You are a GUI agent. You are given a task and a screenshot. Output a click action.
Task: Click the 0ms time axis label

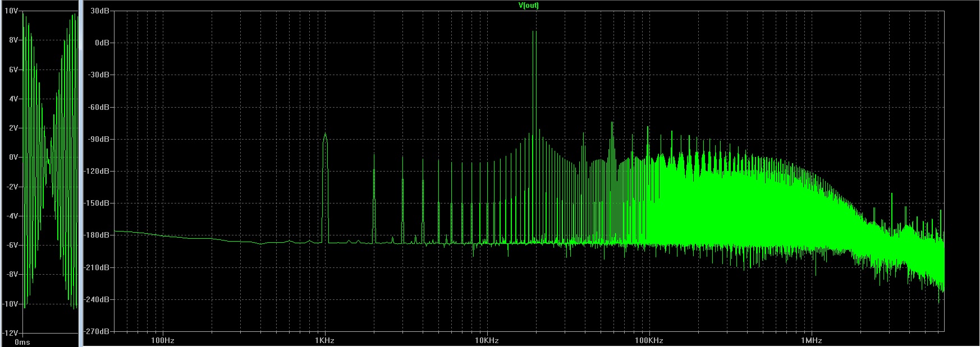click(x=22, y=342)
